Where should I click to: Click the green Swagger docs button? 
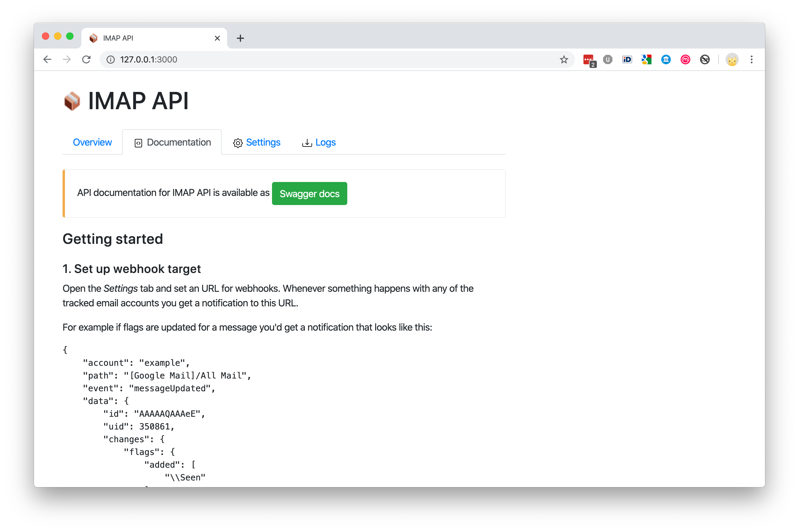309,194
